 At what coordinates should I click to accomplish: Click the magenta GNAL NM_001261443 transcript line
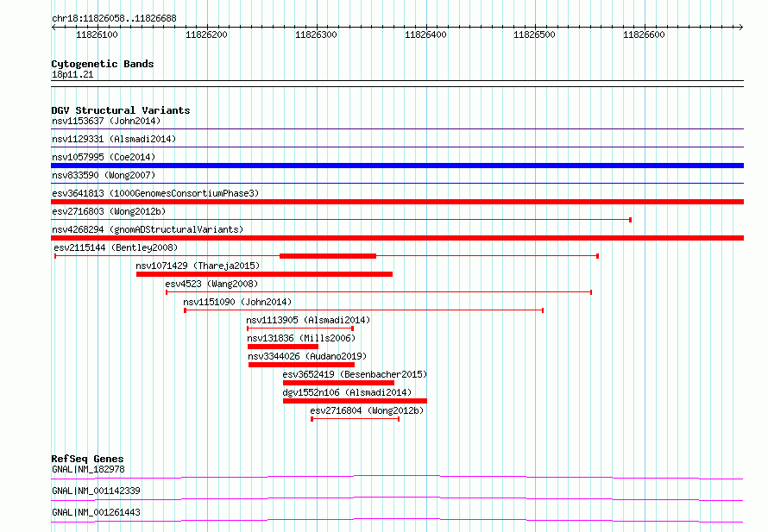[x=397, y=520]
